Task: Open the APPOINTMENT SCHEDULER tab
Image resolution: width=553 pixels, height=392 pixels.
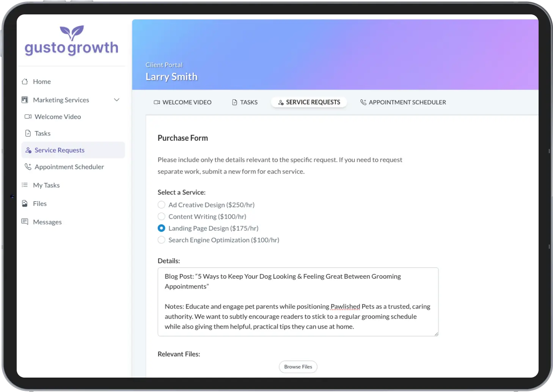Action: point(403,102)
